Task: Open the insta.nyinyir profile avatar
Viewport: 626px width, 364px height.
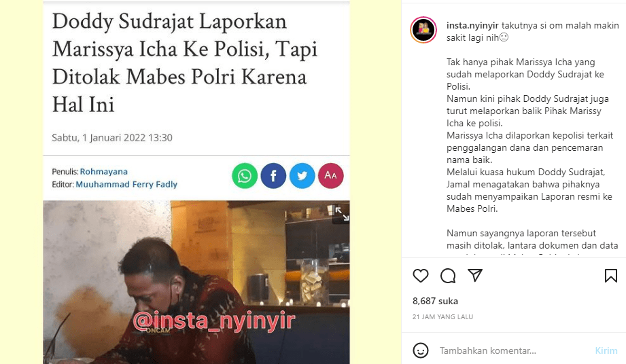Action: click(423, 30)
